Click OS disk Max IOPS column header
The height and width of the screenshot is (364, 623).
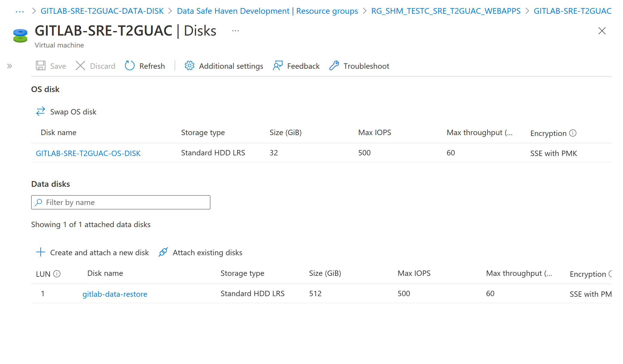click(375, 132)
